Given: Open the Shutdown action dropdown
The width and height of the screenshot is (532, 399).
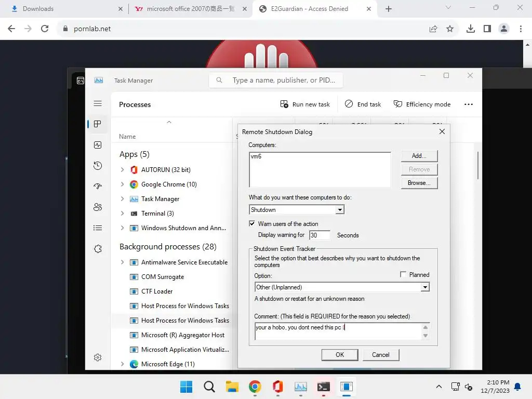Looking at the screenshot, I should [x=340, y=210].
